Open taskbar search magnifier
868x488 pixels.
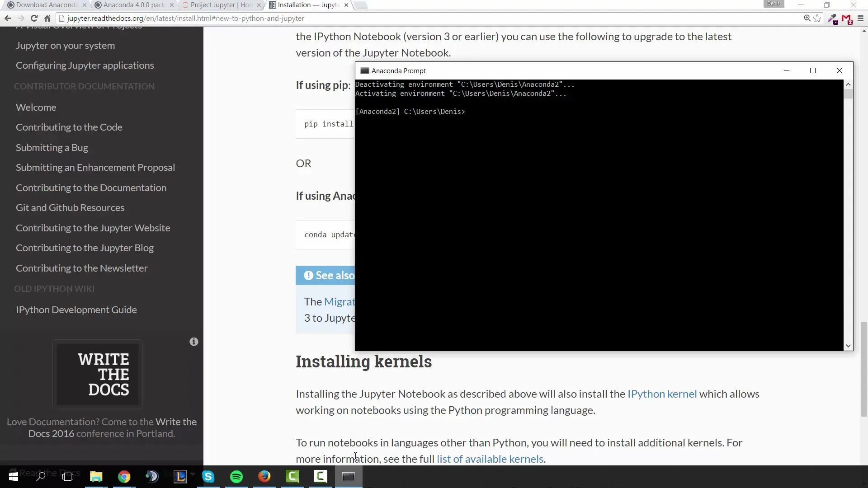click(x=41, y=476)
